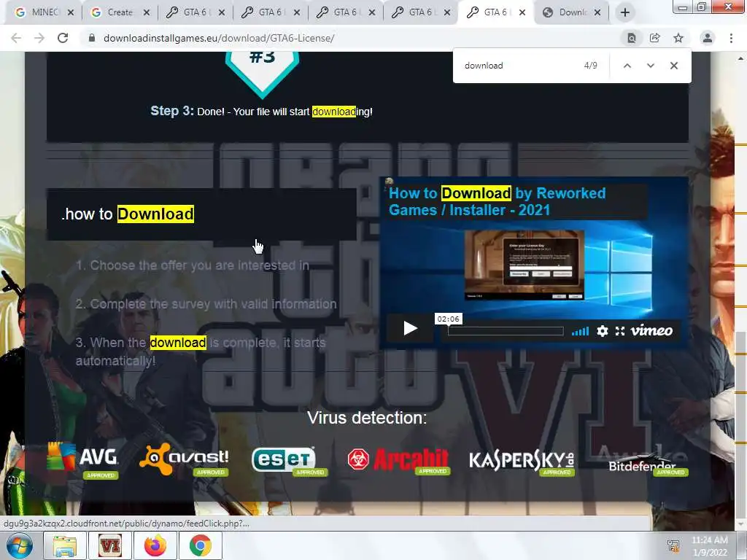Click the browser forward arrow
The height and width of the screenshot is (560, 747).
39,38
